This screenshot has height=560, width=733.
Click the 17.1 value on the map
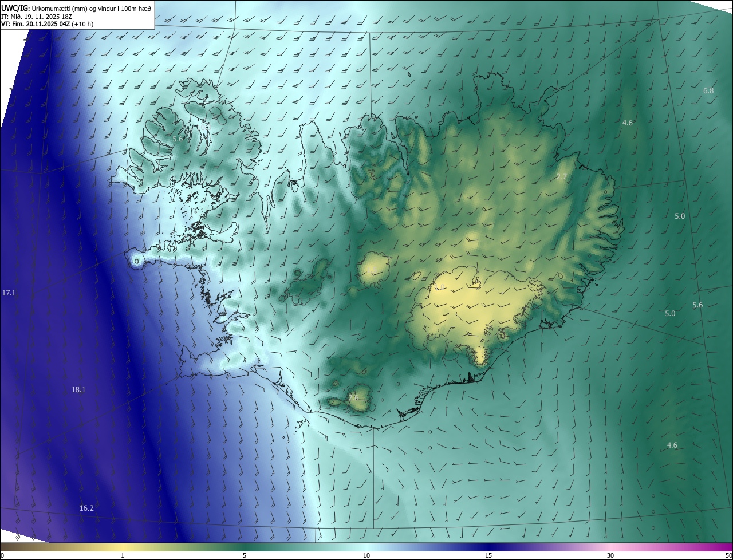(x=9, y=293)
